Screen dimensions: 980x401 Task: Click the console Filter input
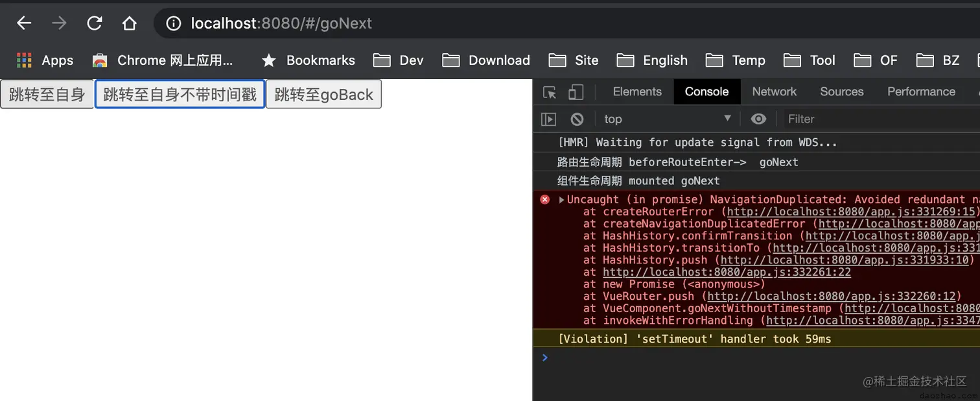881,119
